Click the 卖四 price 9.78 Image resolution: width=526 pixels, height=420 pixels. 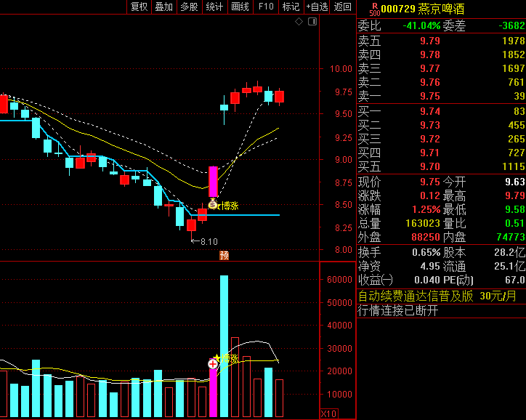[430, 54]
